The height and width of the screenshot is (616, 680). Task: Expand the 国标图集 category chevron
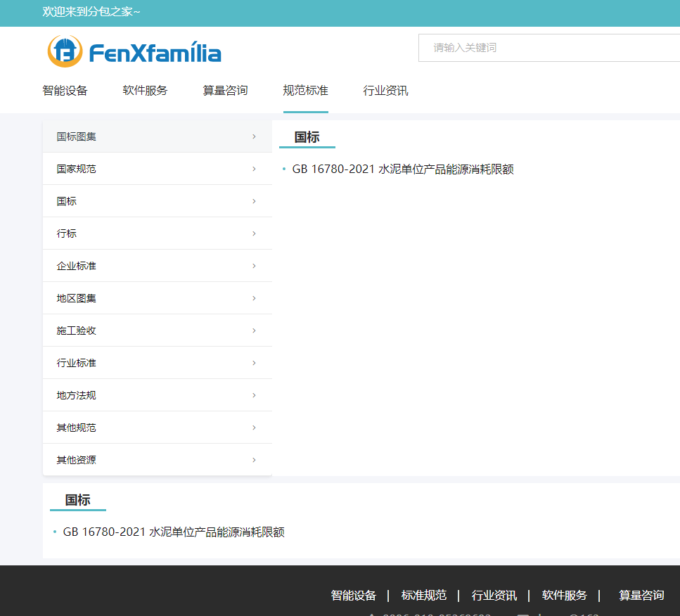tap(254, 136)
